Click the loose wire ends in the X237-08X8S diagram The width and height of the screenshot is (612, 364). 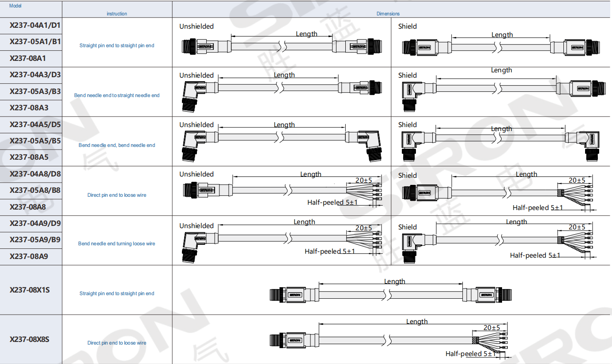click(x=492, y=341)
